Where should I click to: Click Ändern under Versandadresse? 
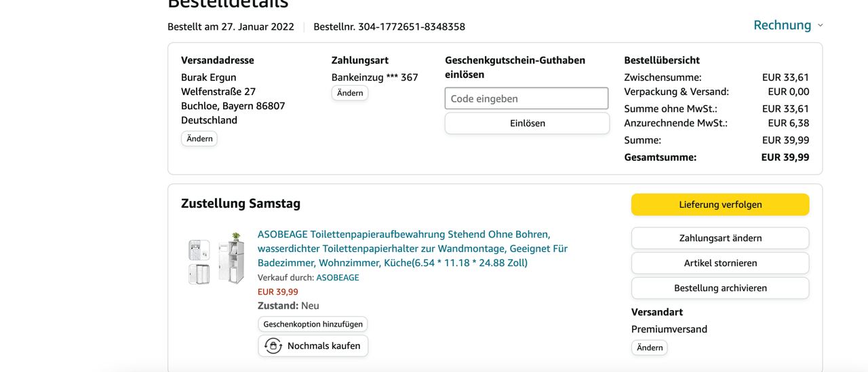tap(199, 138)
